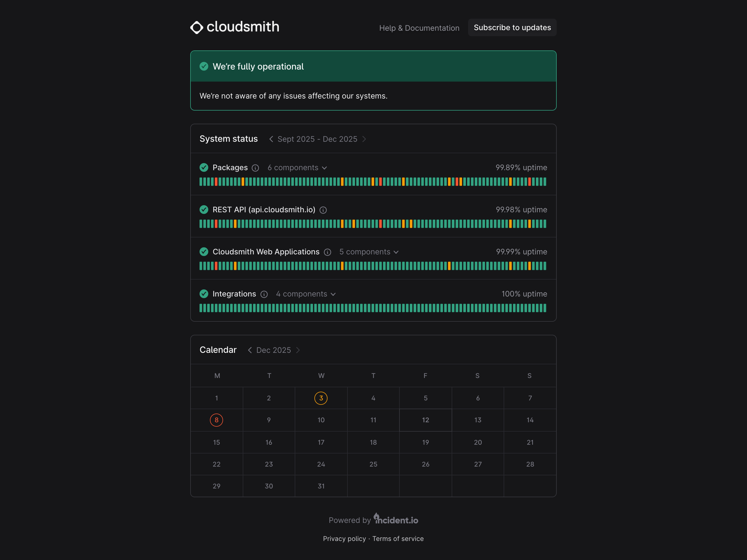Expand Packages 6 components dropdown
Image resolution: width=747 pixels, height=560 pixels.
click(x=297, y=167)
